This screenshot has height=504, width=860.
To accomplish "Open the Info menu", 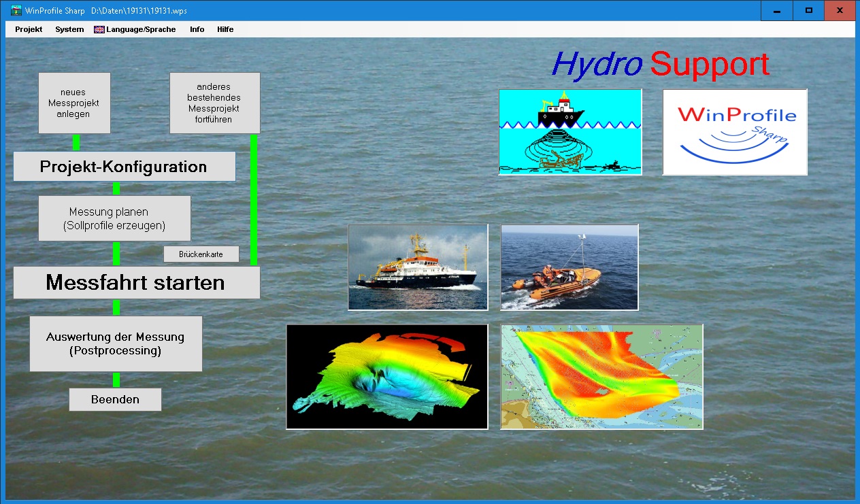I will tap(197, 30).
